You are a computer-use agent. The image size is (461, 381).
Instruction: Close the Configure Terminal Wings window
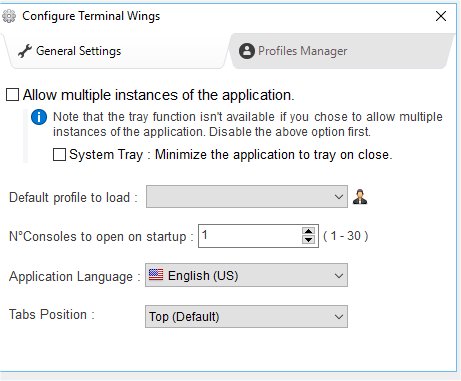[x=441, y=16]
